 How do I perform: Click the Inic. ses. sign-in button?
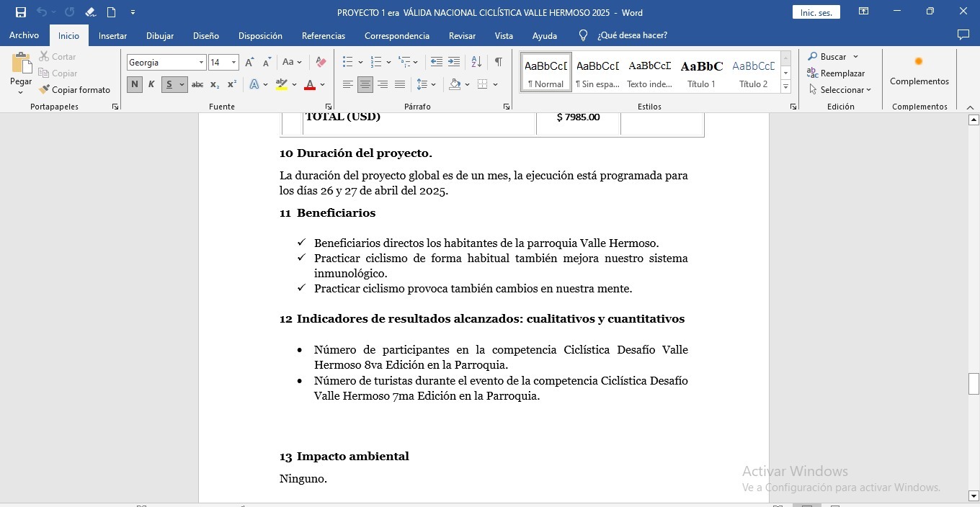pyautogui.click(x=816, y=12)
